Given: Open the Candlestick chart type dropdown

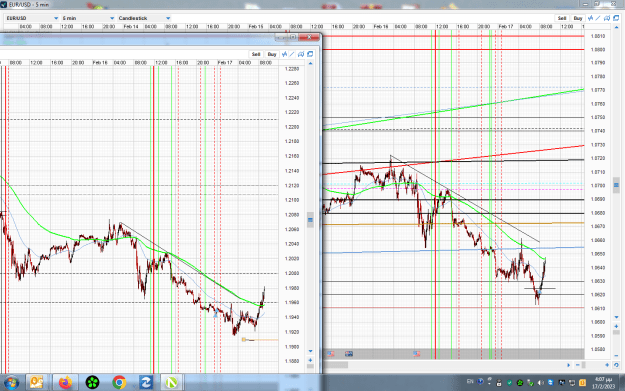Looking at the screenshot, I should pyautogui.click(x=144, y=18).
